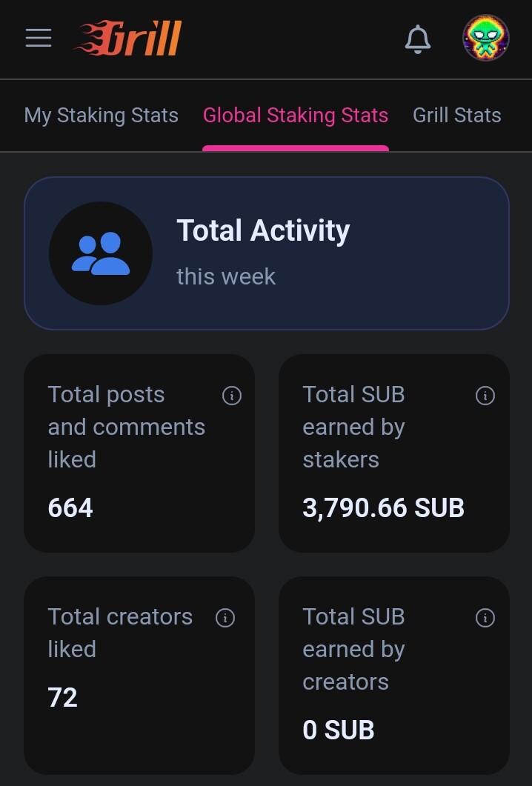Click the 'this week' subtitle text
This screenshot has width=532, height=786.
tap(226, 276)
